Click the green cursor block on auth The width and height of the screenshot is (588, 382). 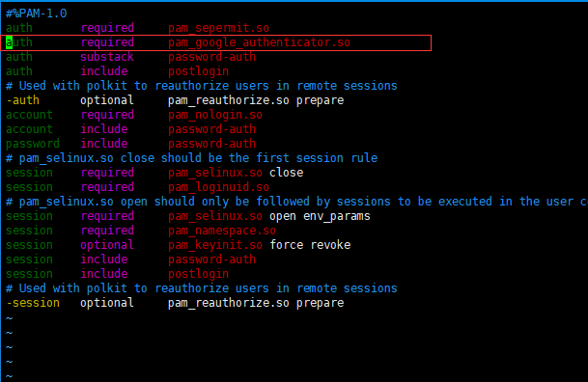pyautogui.click(x=9, y=42)
